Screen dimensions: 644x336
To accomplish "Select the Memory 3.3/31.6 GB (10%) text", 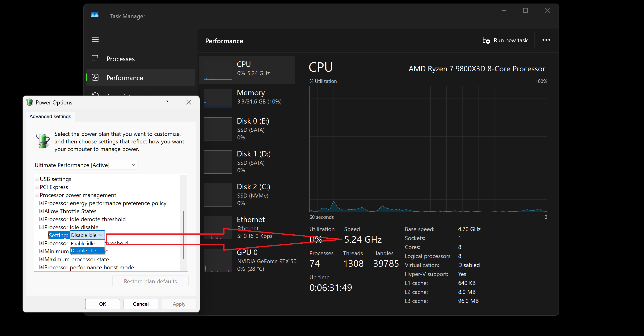I will coord(259,102).
